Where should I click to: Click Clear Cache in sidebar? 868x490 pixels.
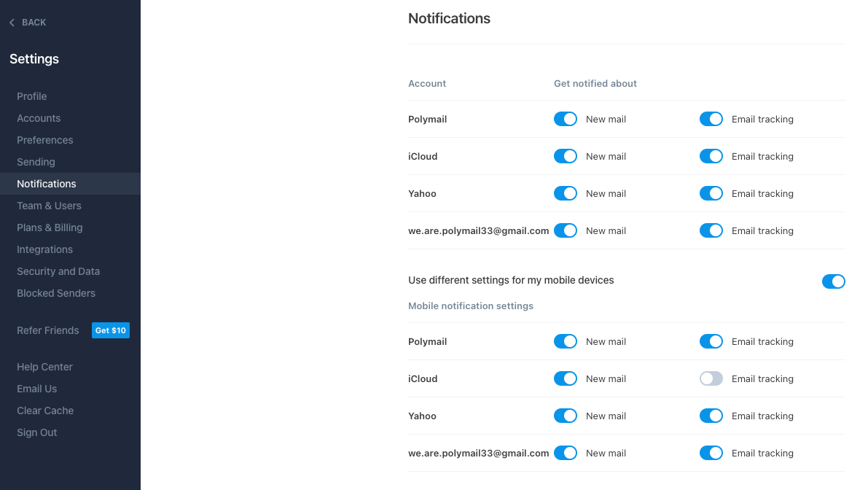(x=45, y=411)
